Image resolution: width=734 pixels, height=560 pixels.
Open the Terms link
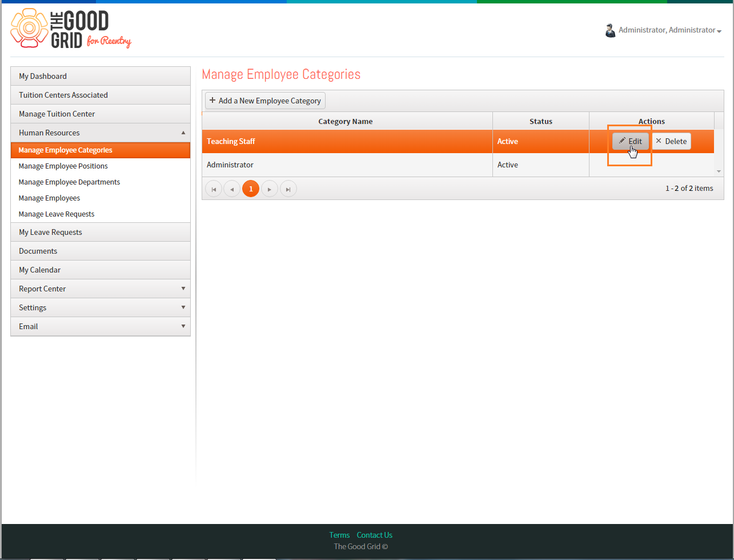tap(339, 535)
